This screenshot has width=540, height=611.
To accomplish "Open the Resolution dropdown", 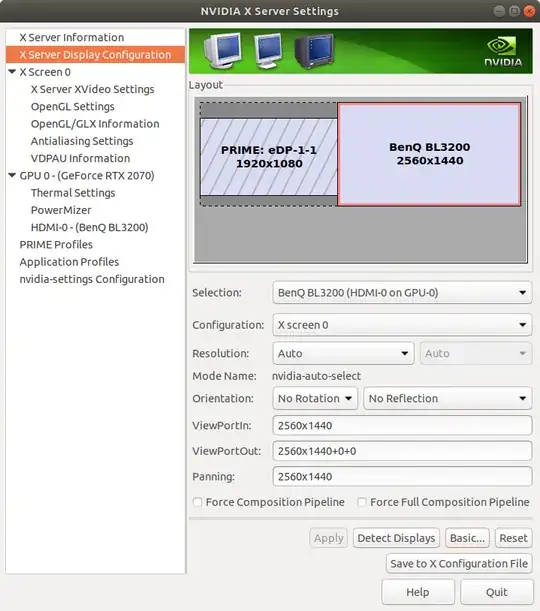I will point(343,353).
